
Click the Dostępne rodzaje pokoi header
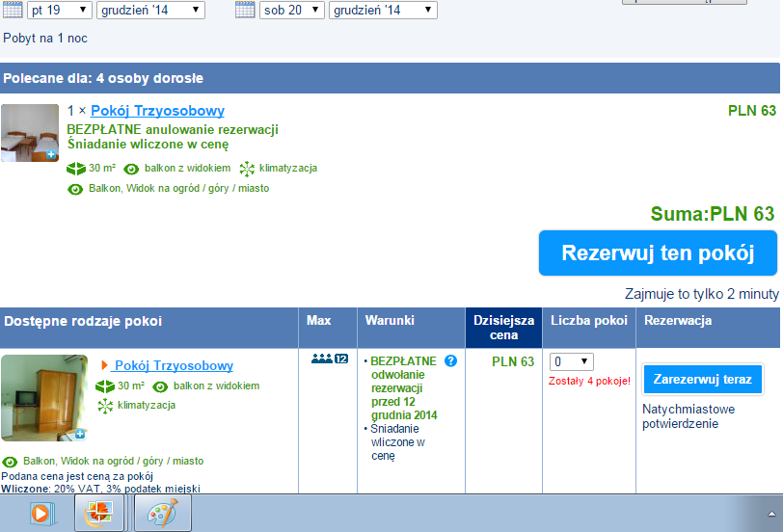148,328
